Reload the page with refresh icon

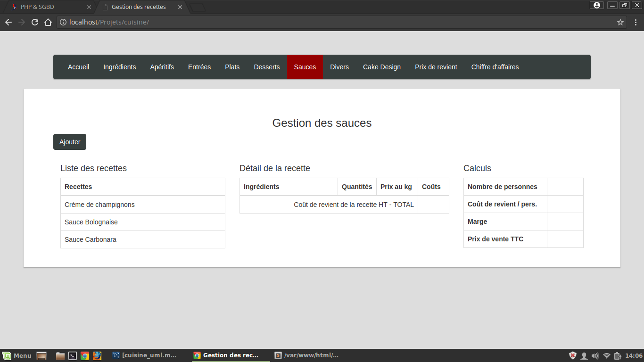click(x=35, y=22)
